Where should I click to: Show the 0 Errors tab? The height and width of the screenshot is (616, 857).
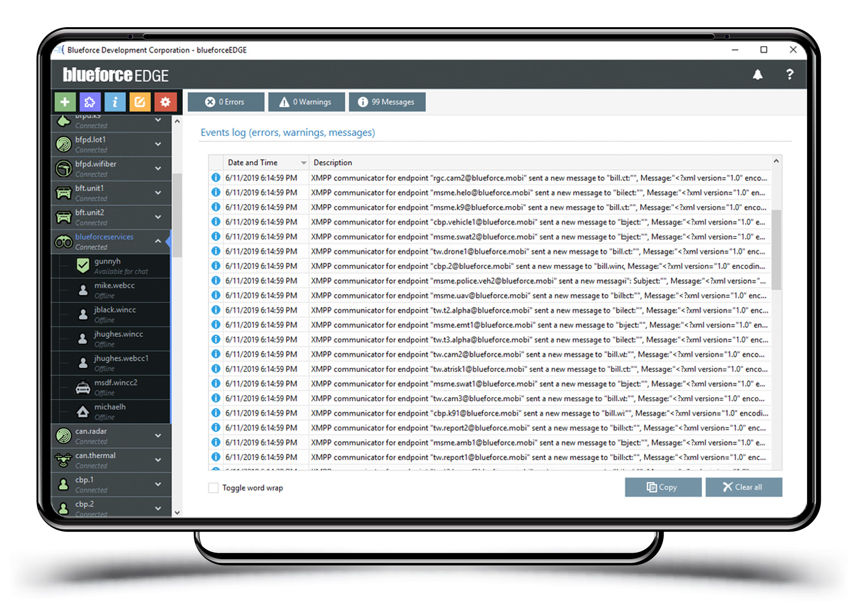click(x=226, y=102)
